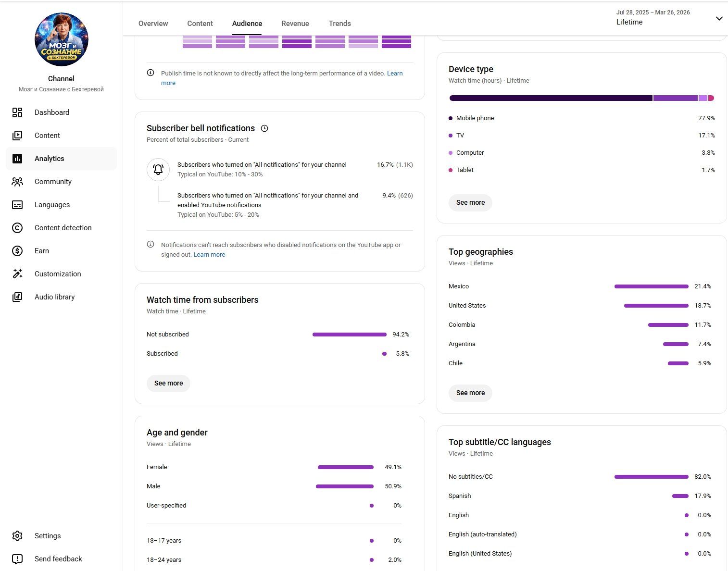
Task: Switch to the Revenue tab
Action: point(295,24)
